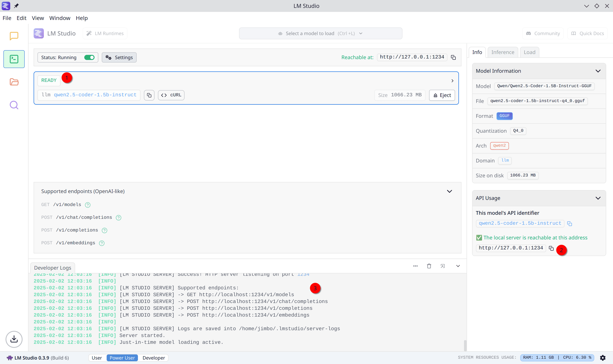Switch to the Load tab

tap(529, 52)
